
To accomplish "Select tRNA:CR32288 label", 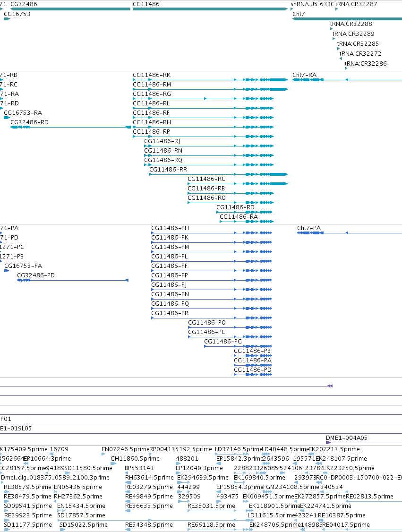I will pos(351,24).
